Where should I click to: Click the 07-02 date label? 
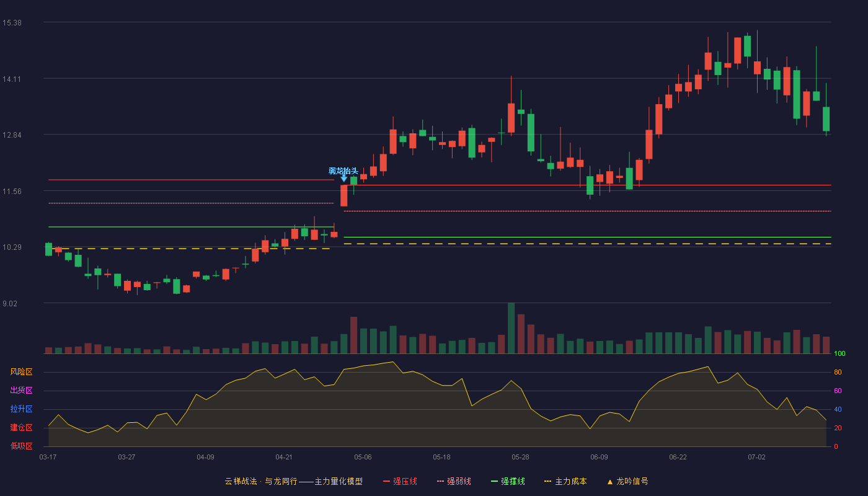pos(756,457)
